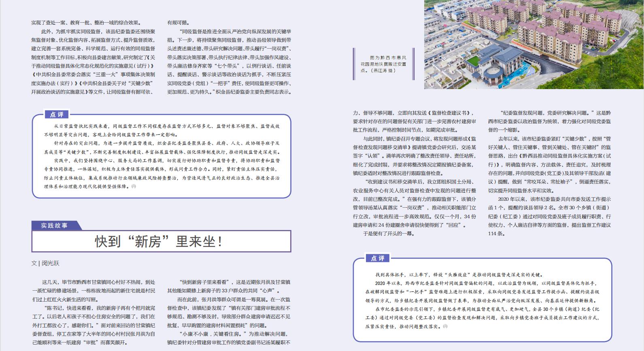Viewport: 644px width, 351px height.
Task: Select the paragraph starting 去年以来，该市纪委监委紧盯
Action: point(549,164)
